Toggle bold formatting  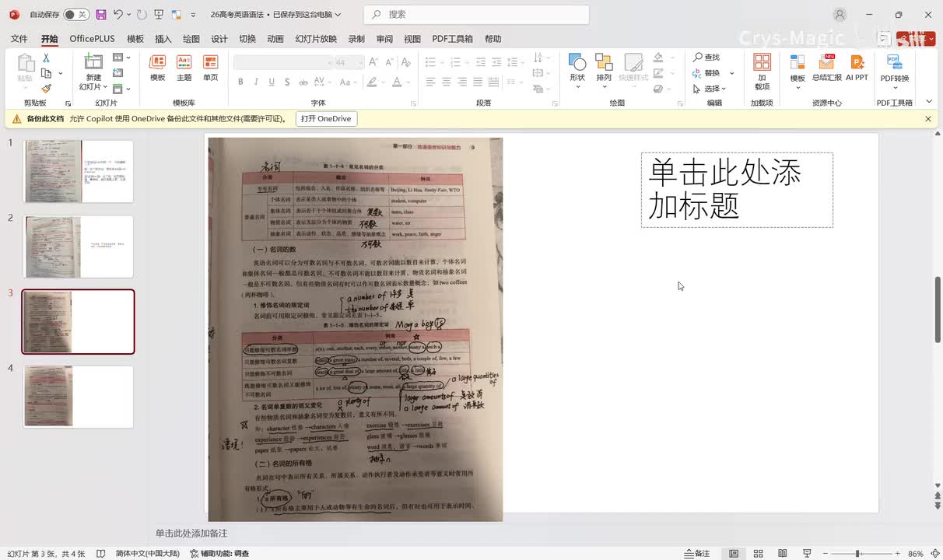pos(240,82)
